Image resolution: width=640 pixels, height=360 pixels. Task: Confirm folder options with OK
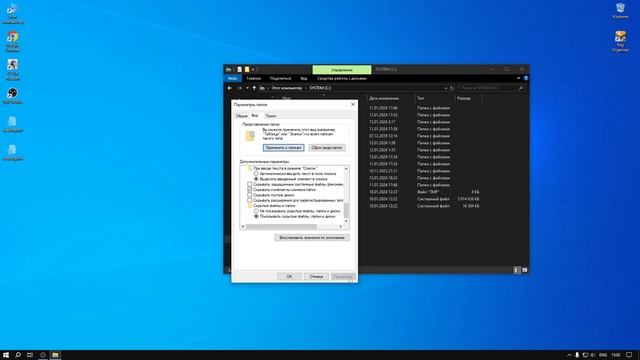pyautogui.click(x=289, y=277)
